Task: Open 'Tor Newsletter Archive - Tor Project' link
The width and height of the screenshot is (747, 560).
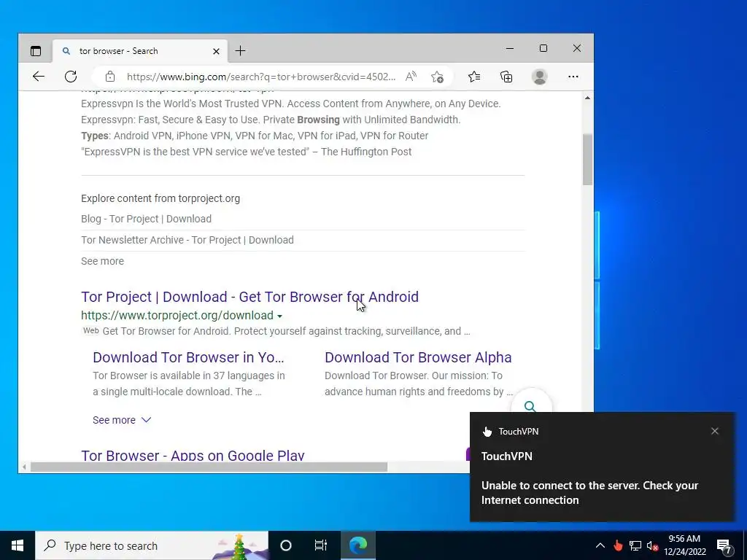Action: coord(187,240)
